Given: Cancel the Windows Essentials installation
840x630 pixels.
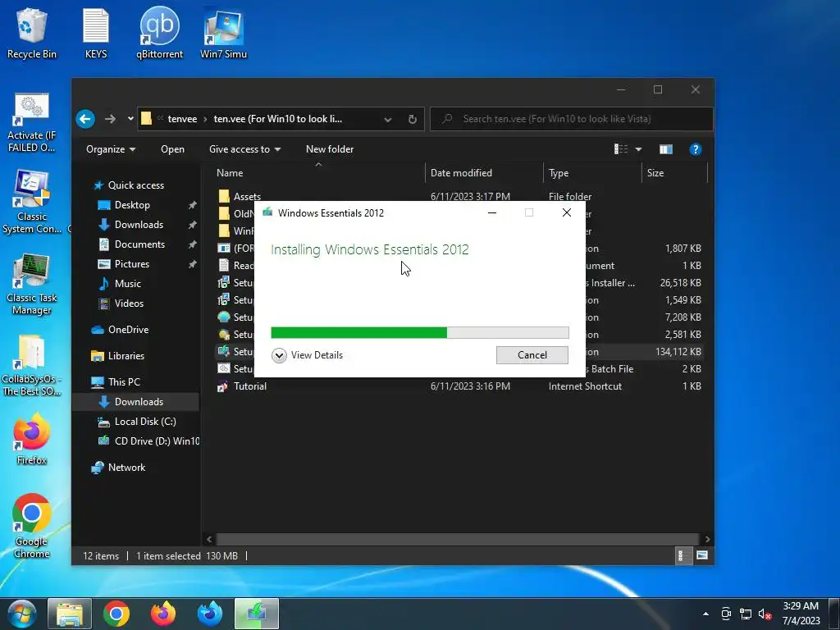Looking at the screenshot, I should coord(532,355).
